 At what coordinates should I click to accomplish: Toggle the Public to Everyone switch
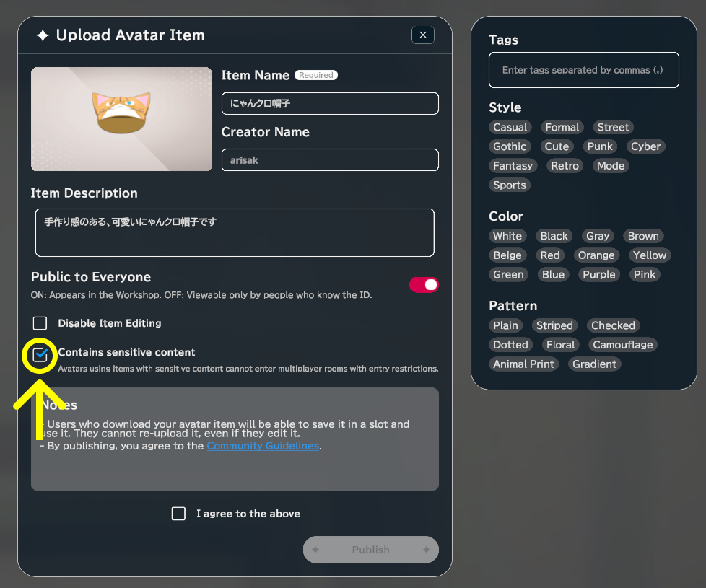[424, 285]
